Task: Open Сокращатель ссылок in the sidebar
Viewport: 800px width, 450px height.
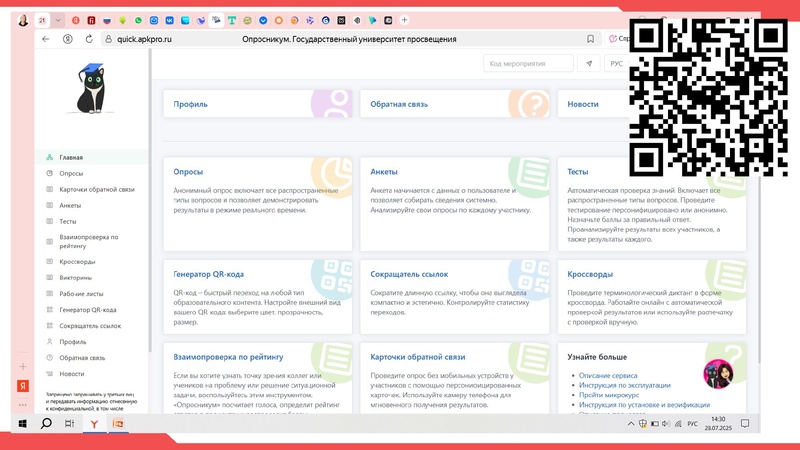Action: (x=90, y=326)
